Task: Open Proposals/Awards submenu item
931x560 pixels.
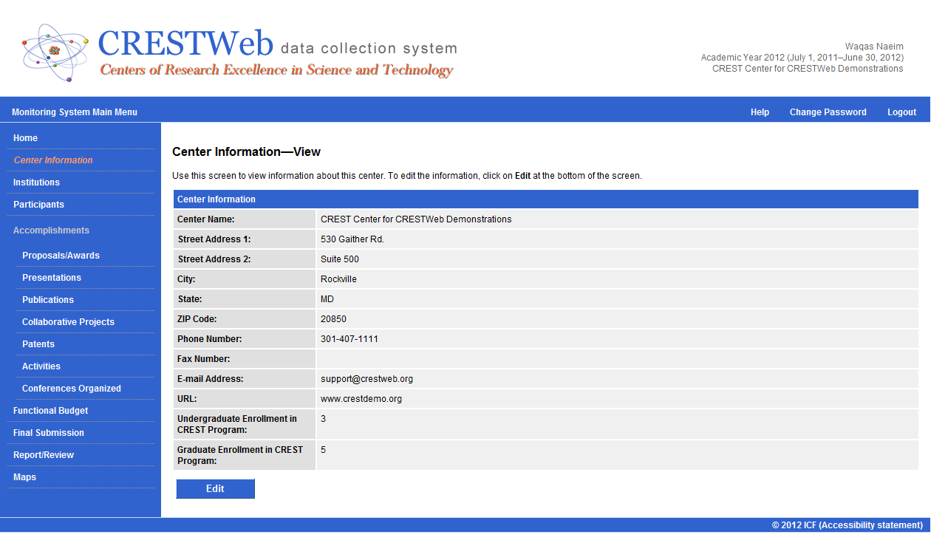Action: 61,256
